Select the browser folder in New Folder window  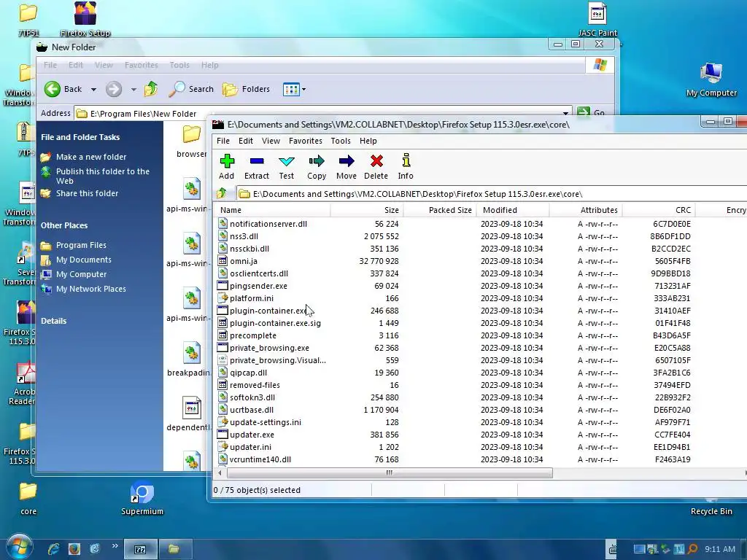click(192, 141)
